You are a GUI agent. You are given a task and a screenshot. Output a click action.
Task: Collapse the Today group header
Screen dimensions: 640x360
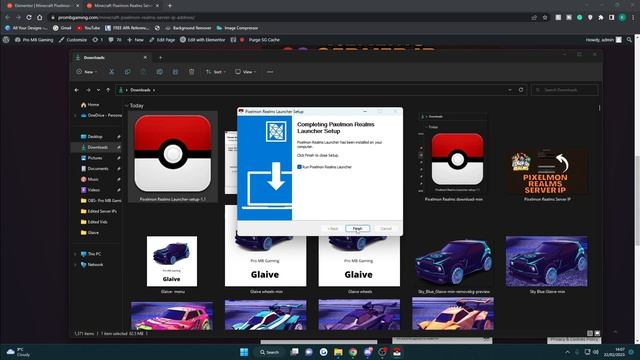click(x=127, y=106)
